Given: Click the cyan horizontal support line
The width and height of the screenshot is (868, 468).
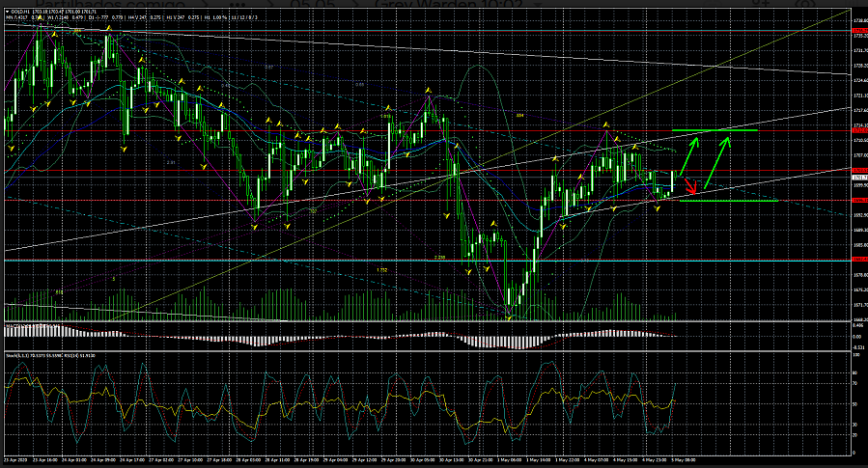Looking at the screenshot, I should [x=386, y=261].
